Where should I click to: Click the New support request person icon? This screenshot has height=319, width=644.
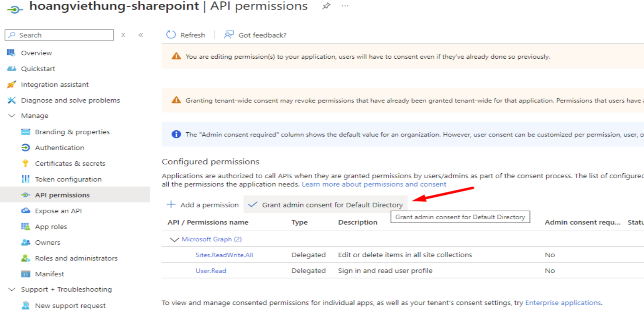tap(26, 306)
